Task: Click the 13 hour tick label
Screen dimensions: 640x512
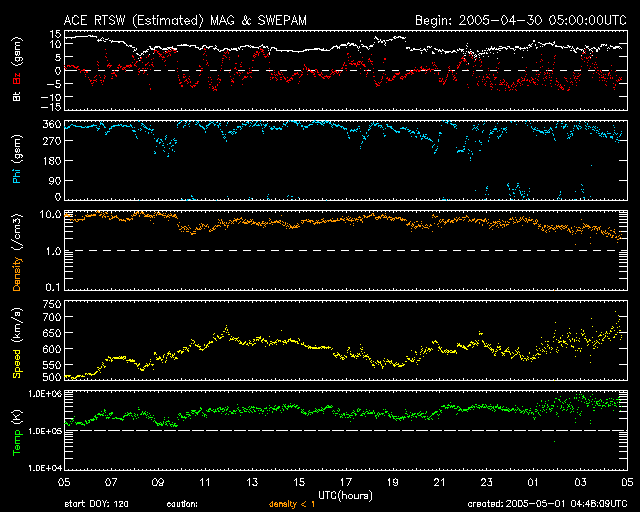Action: [253, 482]
